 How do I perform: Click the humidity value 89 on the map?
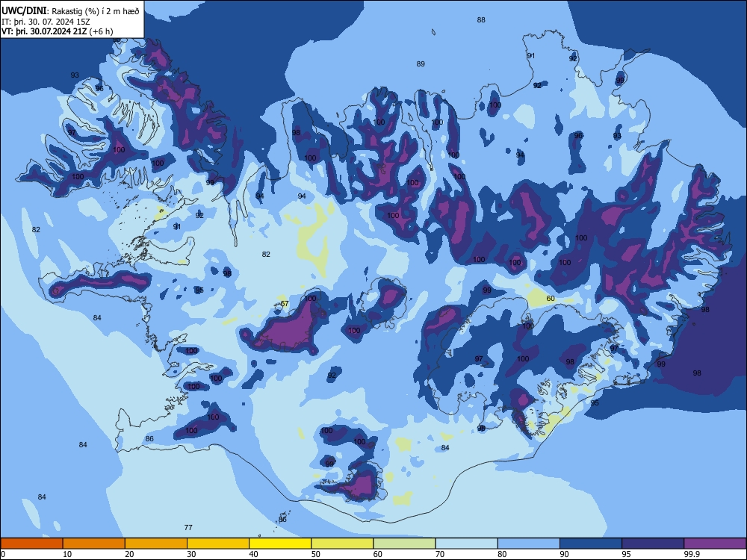point(421,63)
